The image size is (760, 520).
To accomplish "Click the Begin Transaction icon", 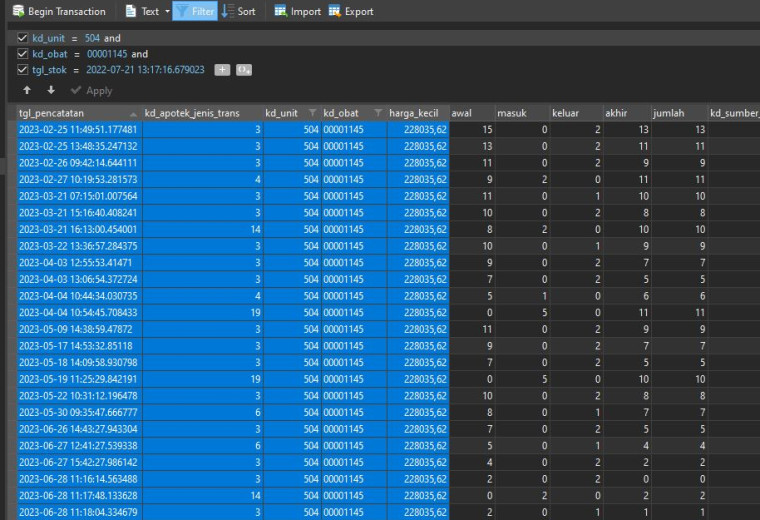I will (18, 11).
